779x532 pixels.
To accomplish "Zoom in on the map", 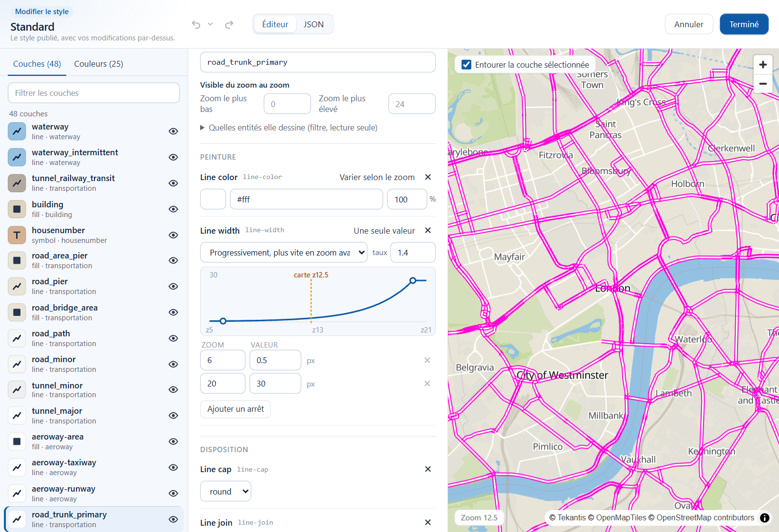I will pyautogui.click(x=763, y=65).
